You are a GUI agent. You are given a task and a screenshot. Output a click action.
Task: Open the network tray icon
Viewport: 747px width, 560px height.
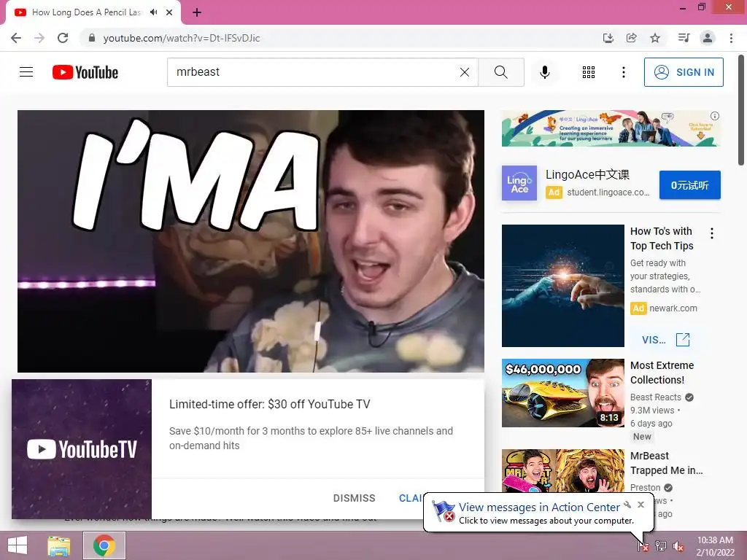(x=661, y=545)
